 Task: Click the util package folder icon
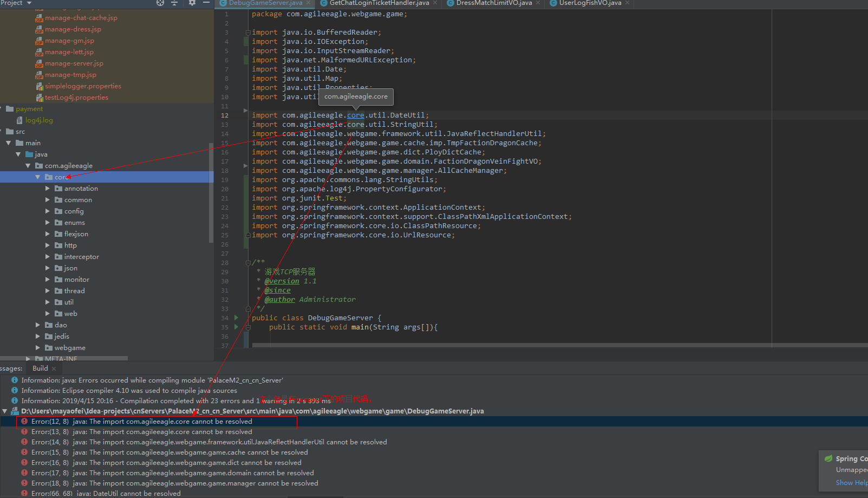coord(58,302)
